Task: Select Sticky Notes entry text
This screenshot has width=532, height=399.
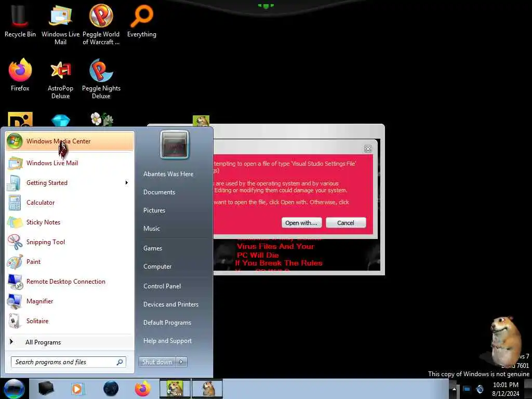Action: pos(44,222)
